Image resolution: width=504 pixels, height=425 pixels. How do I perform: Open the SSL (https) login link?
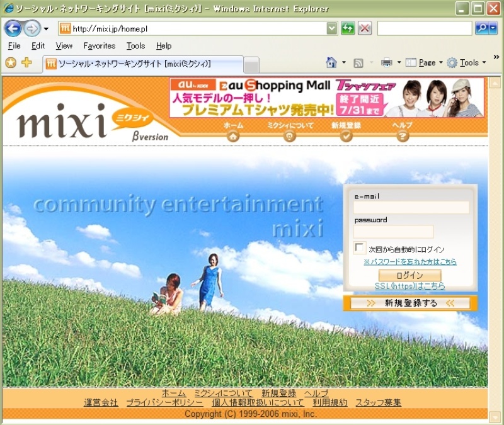coord(410,286)
